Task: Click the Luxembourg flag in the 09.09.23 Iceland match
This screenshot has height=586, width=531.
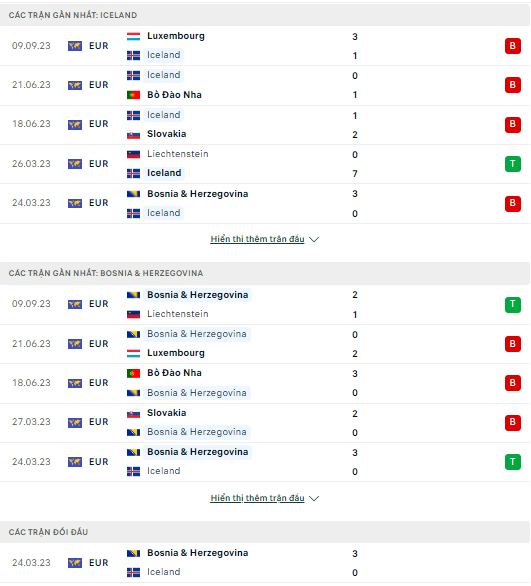Action: [133, 36]
